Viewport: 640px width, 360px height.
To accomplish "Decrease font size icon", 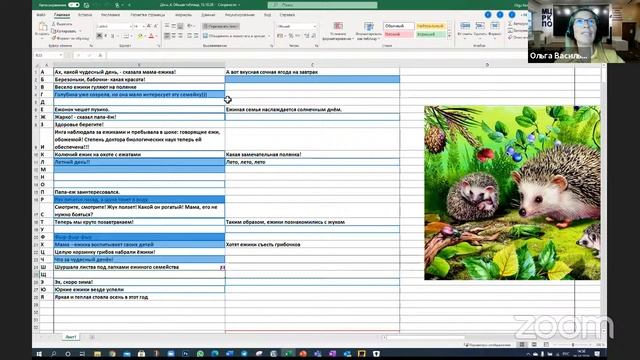I will 156,26.
